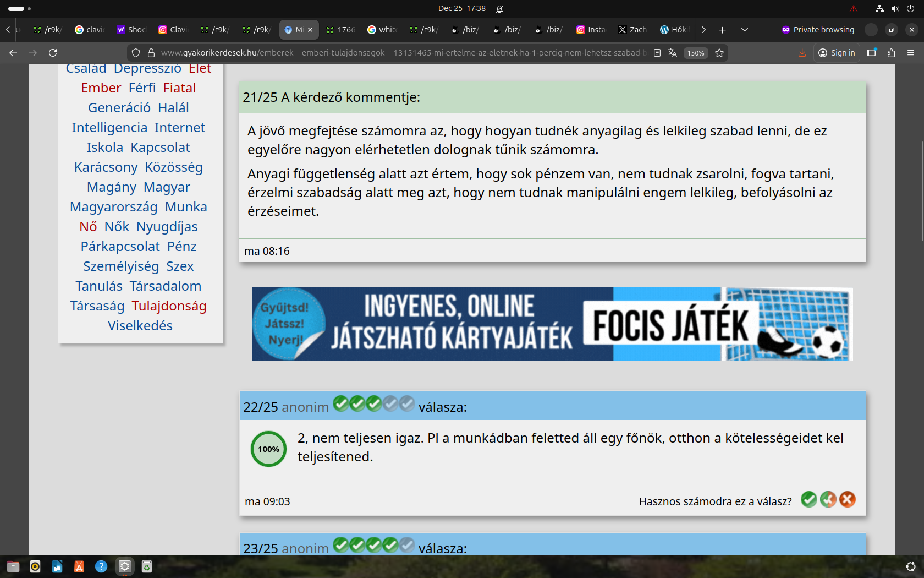This screenshot has width=924, height=578.
Task: Click the address bar URL field
Action: coord(403,53)
